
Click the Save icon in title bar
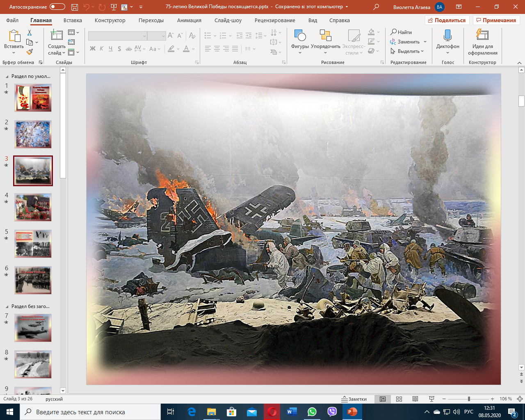point(74,7)
